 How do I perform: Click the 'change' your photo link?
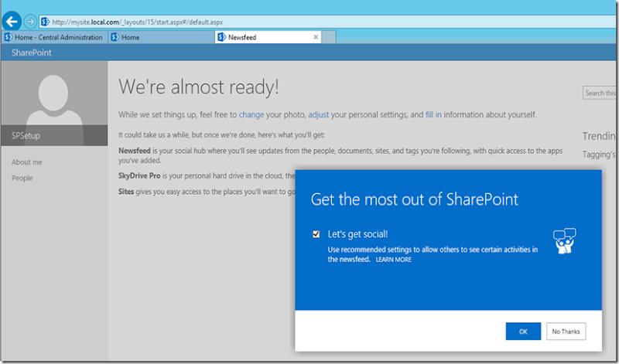pyautogui.click(x=251, y=114)
